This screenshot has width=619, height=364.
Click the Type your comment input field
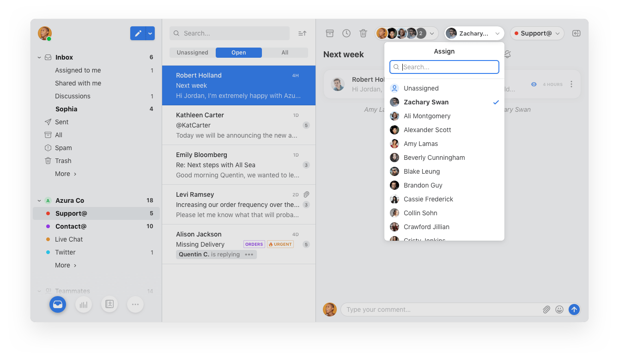tap(439, 309)
